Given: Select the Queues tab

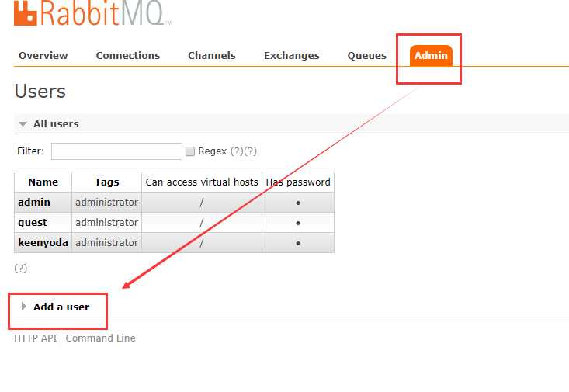Looking at the screenshot, I should [x=367, y=56].
